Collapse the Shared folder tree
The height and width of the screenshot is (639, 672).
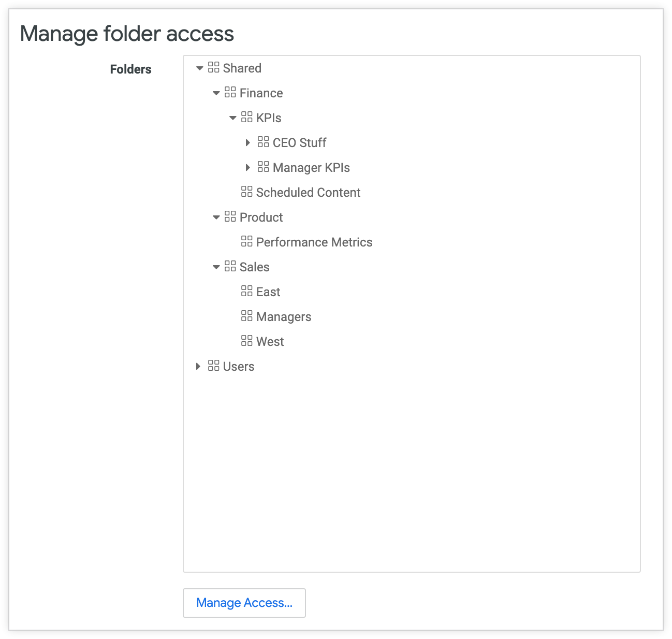[x=199, y=68]
